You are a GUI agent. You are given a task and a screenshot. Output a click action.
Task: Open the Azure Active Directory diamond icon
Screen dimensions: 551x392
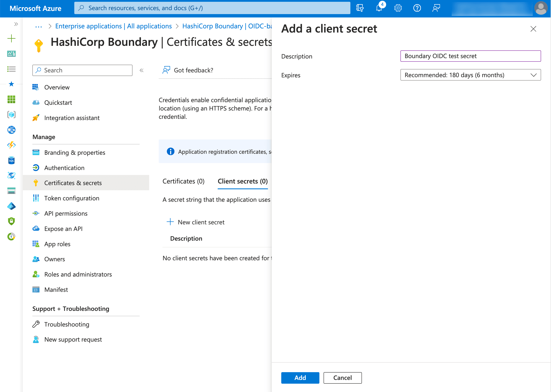coord(11,206)
